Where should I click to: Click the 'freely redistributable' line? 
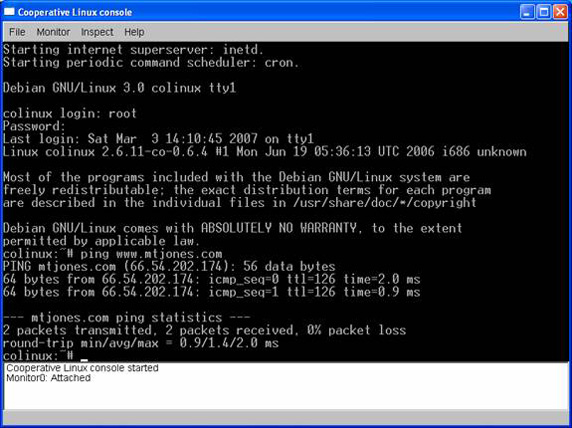point(247,190)
